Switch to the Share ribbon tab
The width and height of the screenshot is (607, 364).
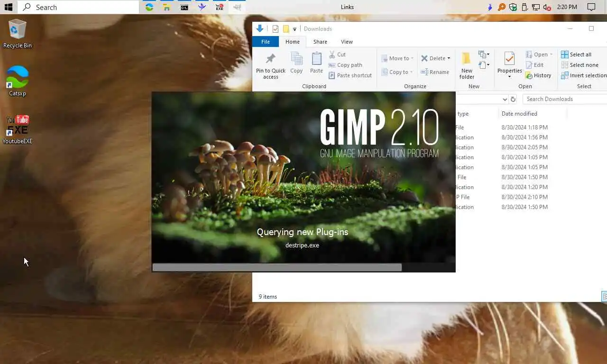tap(320, 42)
